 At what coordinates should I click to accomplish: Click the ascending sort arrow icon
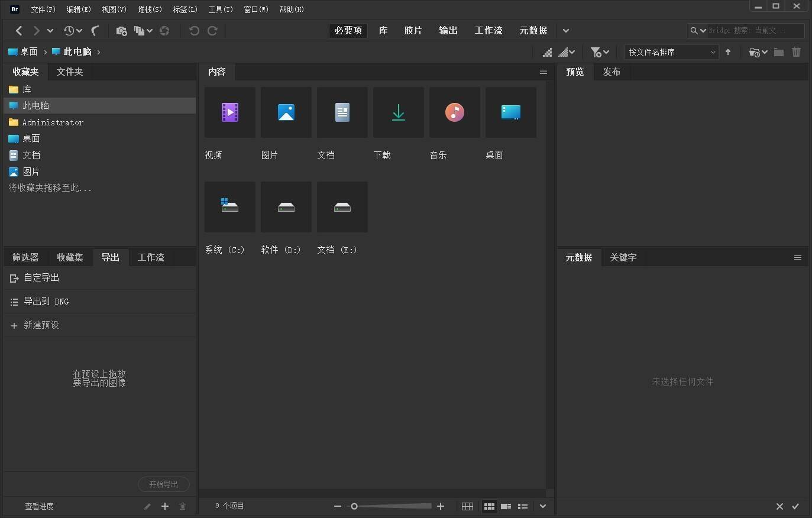pyautogui.click(x=728, y=52)
